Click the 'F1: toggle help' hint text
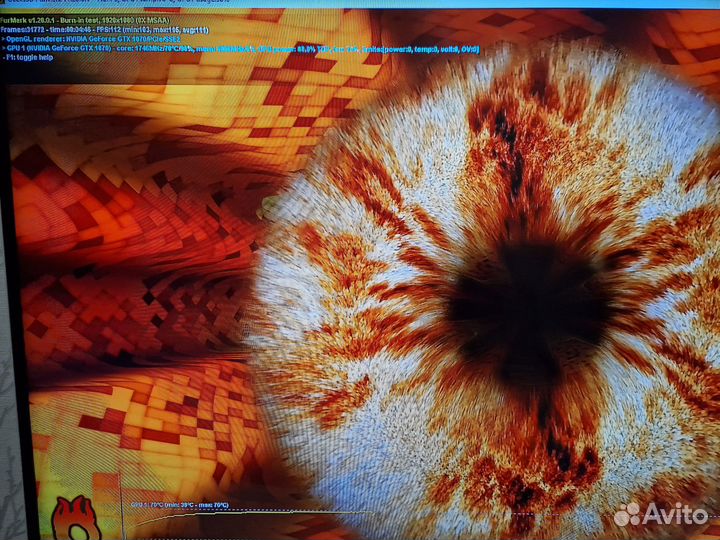The width and height of the screenshot is (720, 540). pos(28,58)
